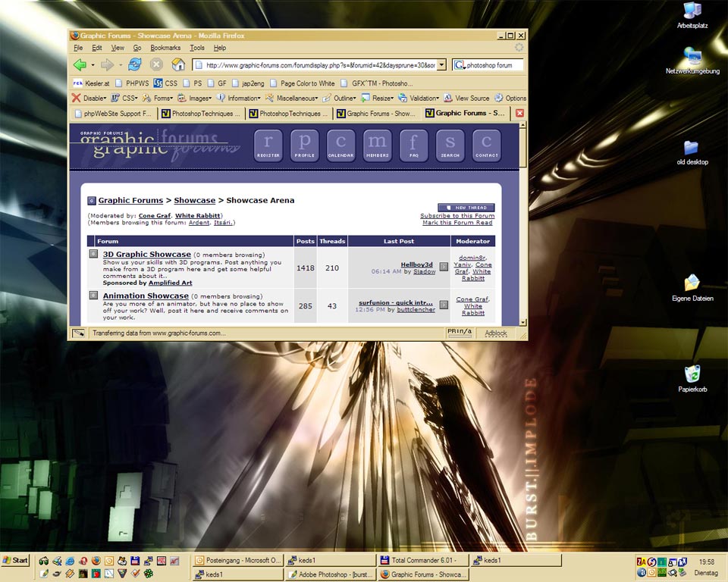Open the Go menu
The height and width of the screenshot is (582, 728).
137,48
